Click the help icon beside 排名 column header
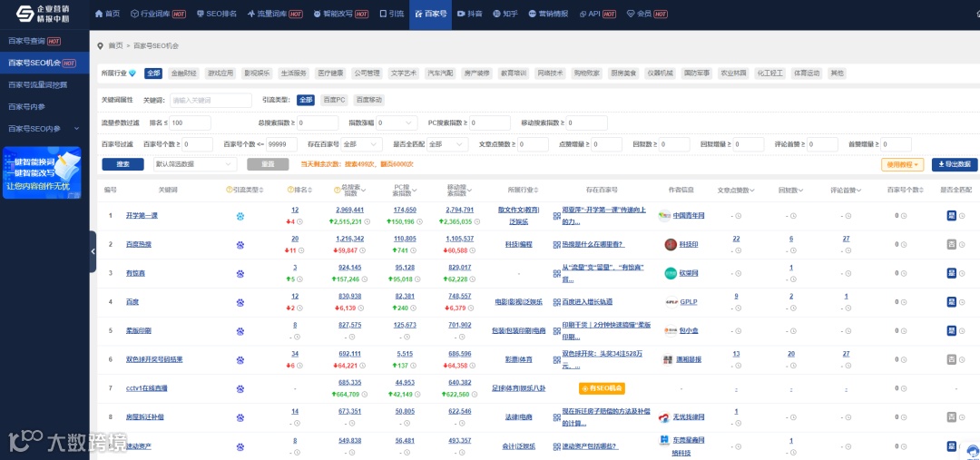Viewport: 980px width, 460px height. tap(290, 190)
